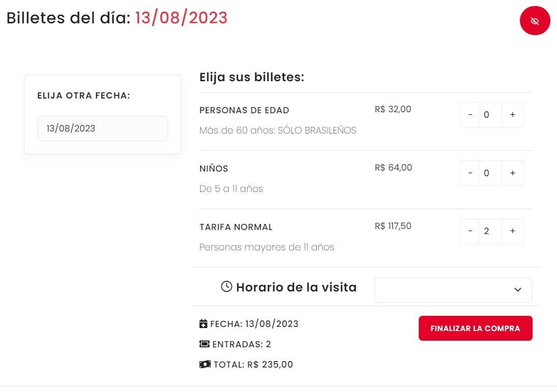Click the calendar icon next to FECHA
This screenshot has width=557, height=392.
click(x=203, y=323)
